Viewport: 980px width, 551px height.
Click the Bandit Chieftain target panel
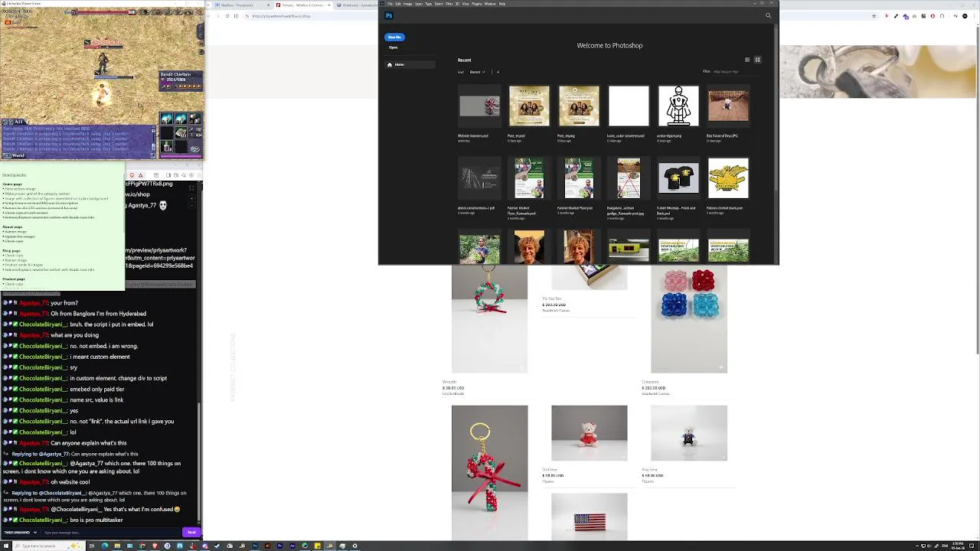[181, 80]
